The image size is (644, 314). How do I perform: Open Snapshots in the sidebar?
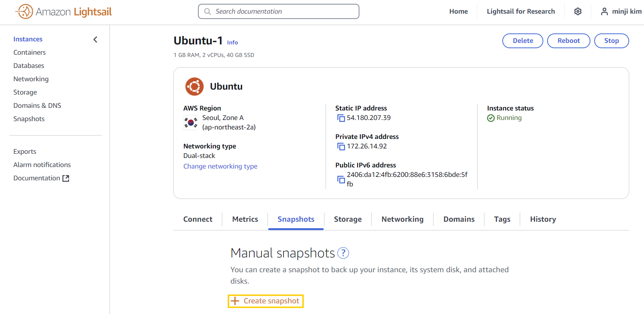(x=29, y=119)
